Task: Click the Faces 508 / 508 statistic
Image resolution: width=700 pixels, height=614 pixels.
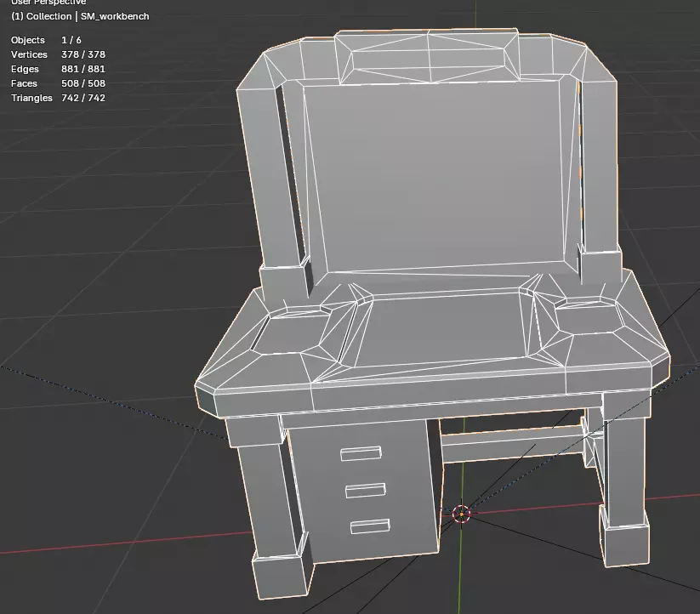Action: click(x=58, y=83)
